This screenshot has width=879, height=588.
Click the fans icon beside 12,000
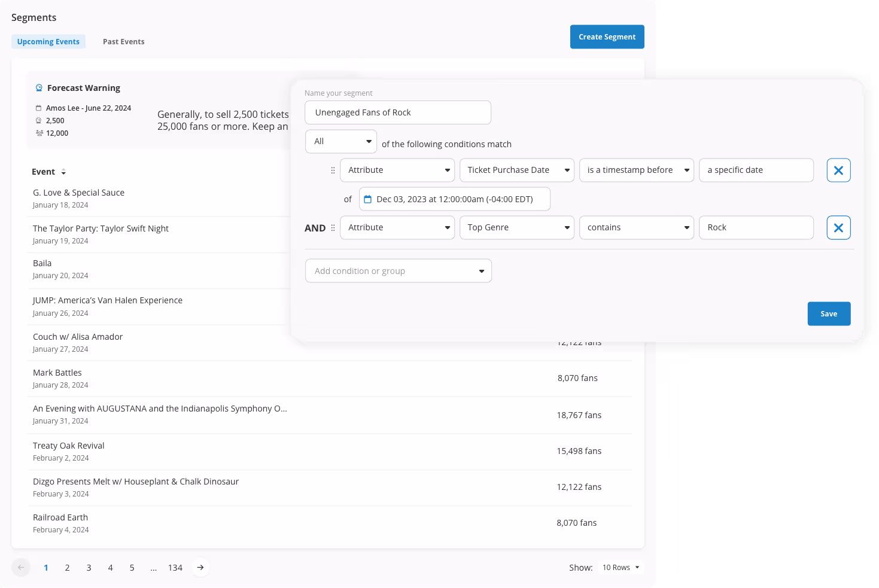[x=39, y=133]
